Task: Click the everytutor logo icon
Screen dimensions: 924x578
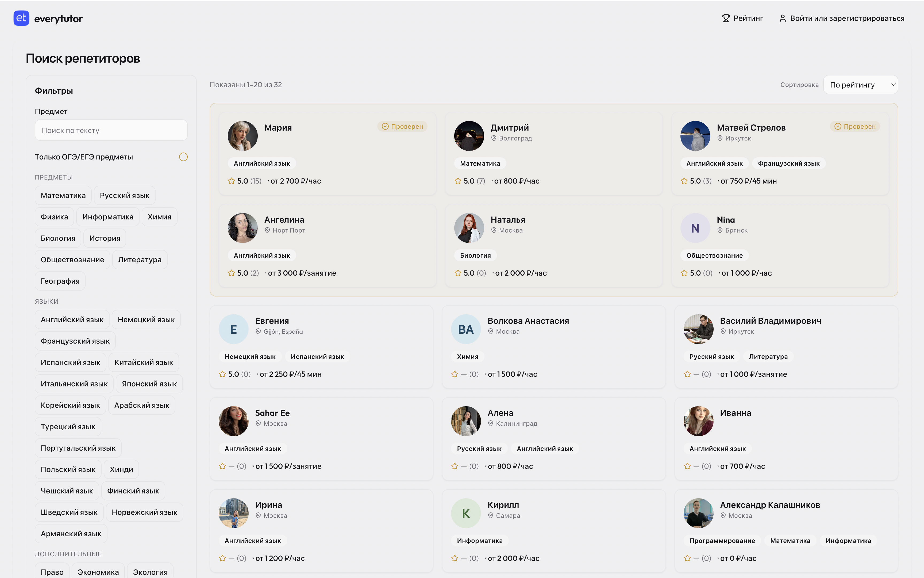Action: [21, 18]
